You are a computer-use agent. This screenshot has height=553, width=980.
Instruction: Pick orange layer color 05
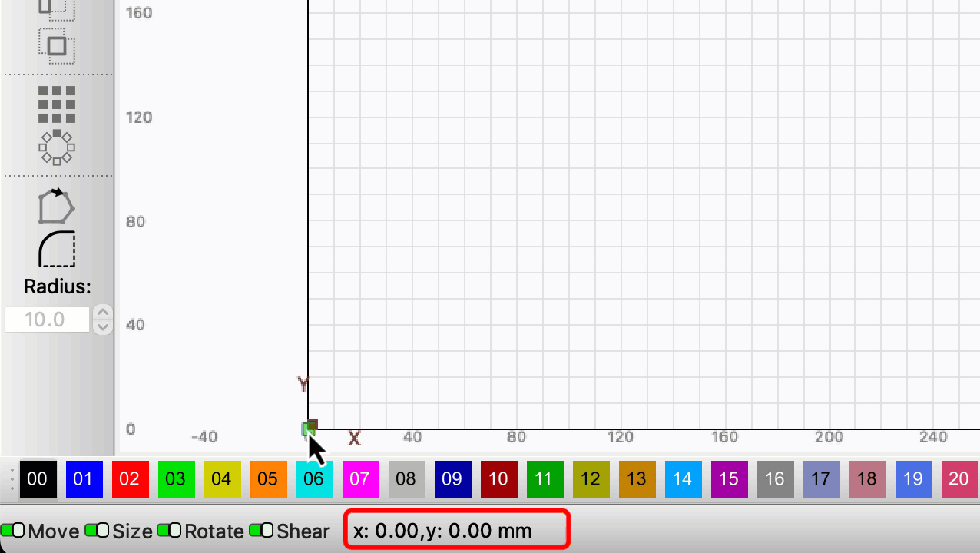[x=268, y=479]
